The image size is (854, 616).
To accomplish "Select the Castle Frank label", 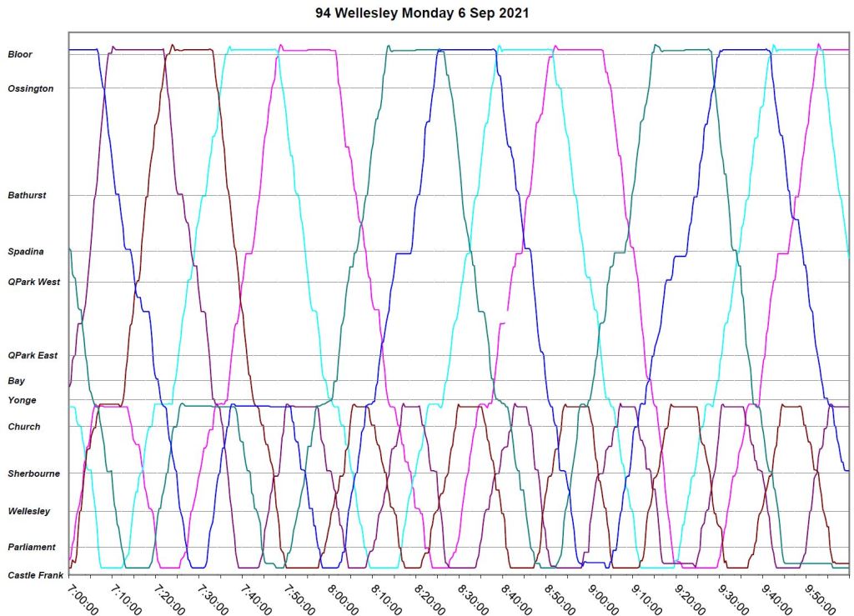I will pyautogui.click(x=34, y=575).
